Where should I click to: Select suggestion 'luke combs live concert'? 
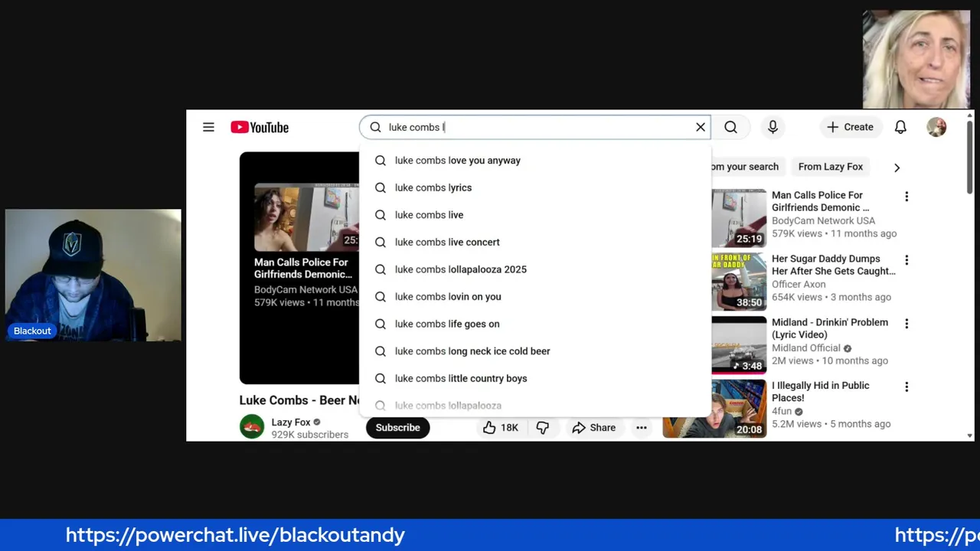tap(535, 242)
